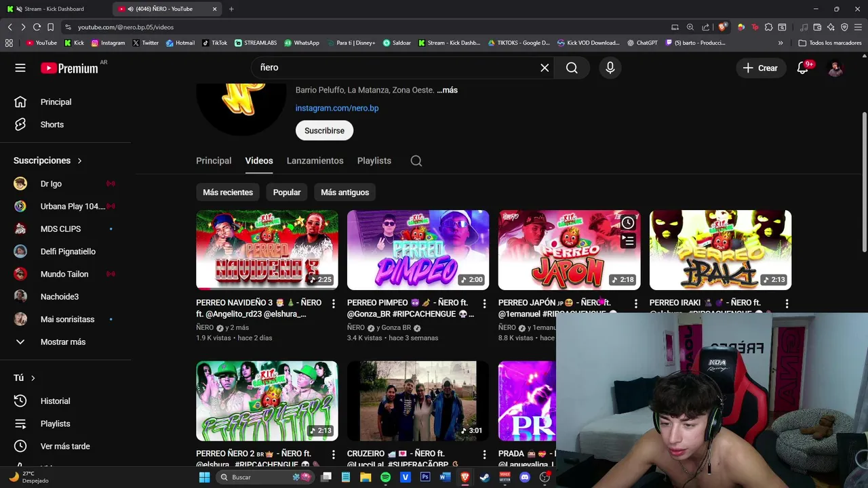Viewport: 868px width, 488px height.
Task: Open the Crear dropdown button
Action: [760, 68]
